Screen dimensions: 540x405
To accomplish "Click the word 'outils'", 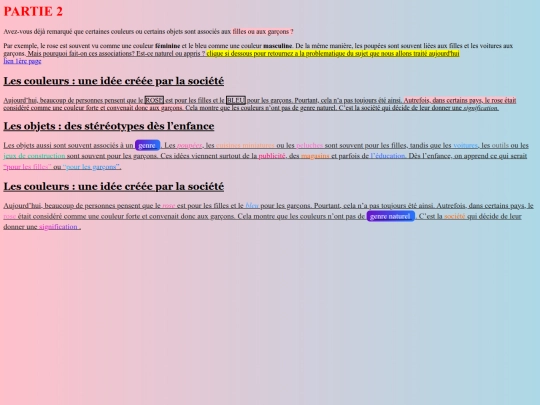I will click(500, 146).
